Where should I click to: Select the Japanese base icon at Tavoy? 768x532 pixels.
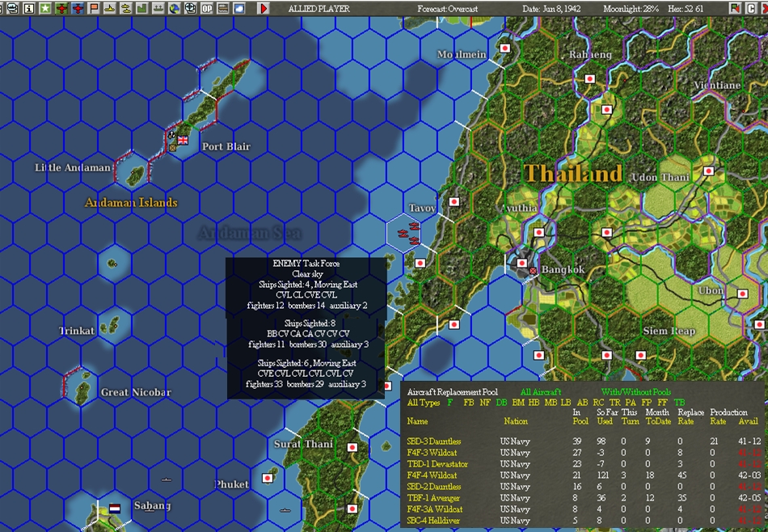pyautogui.click(x=454, y=201)
